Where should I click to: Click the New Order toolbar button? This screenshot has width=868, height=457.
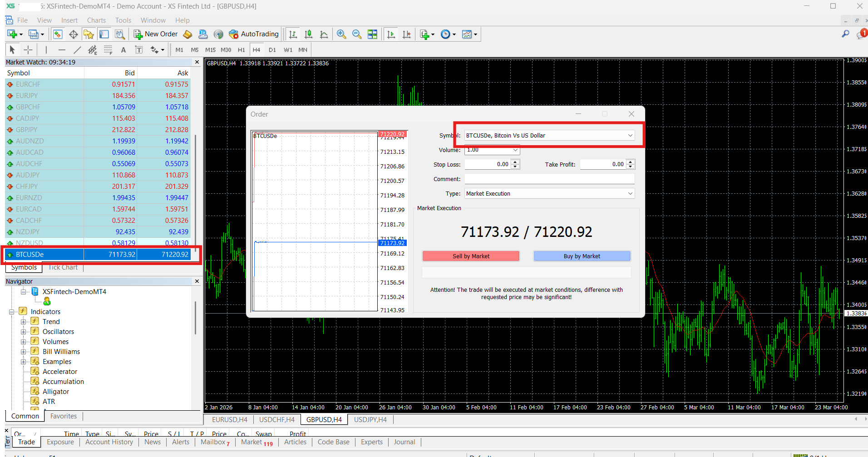click(156, 34)
